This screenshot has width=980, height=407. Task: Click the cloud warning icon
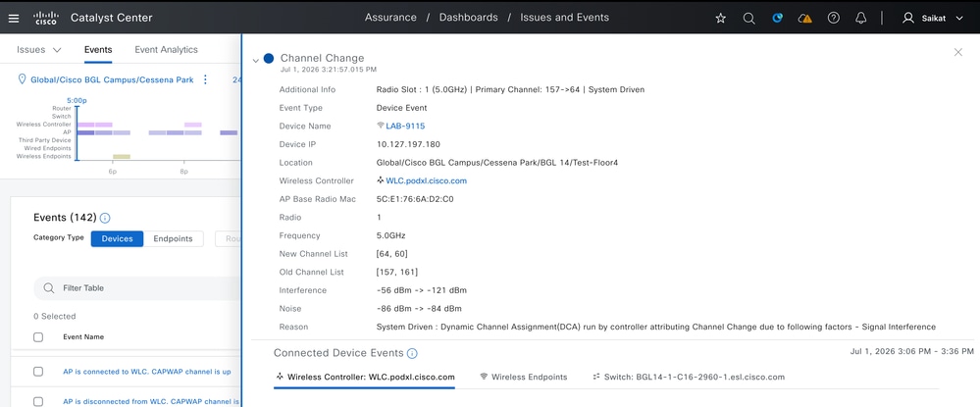click(805, 18)
